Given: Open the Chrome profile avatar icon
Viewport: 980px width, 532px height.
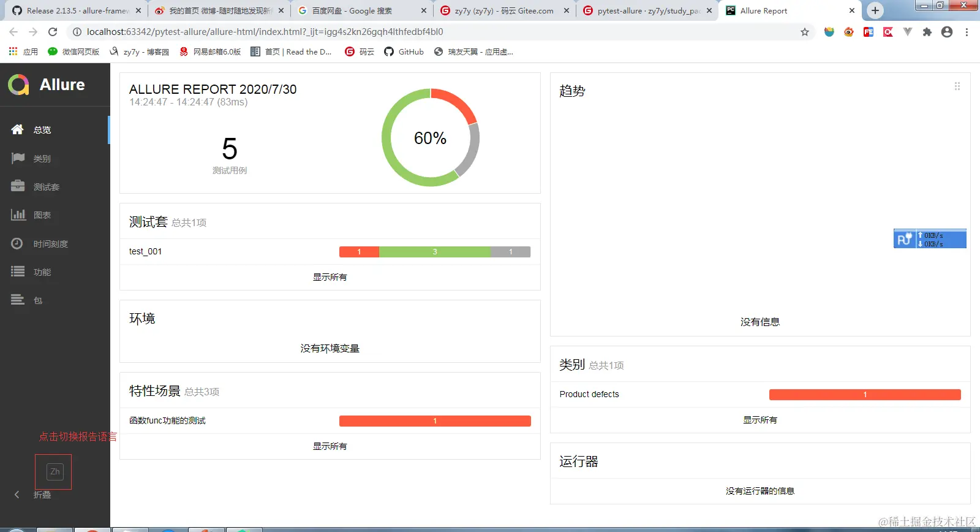Looking at the screenshot, I should 947,32.
